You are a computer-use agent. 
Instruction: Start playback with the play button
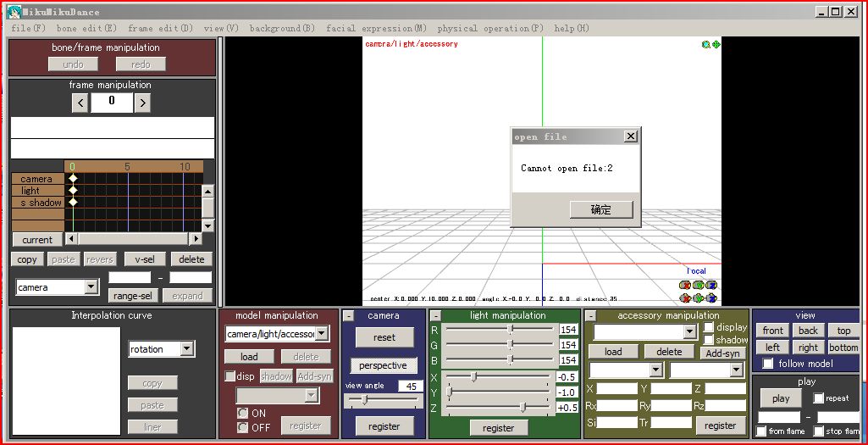coord(781,398)
